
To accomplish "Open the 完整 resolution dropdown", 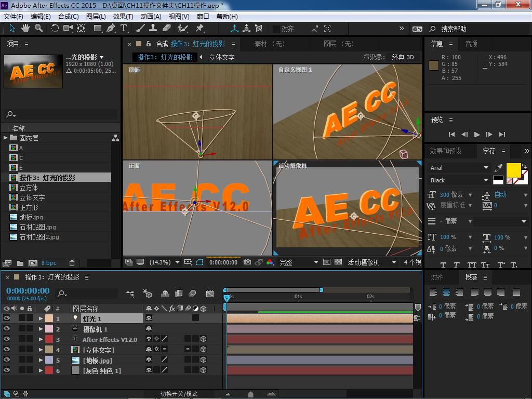I will (x=299, y=262).
